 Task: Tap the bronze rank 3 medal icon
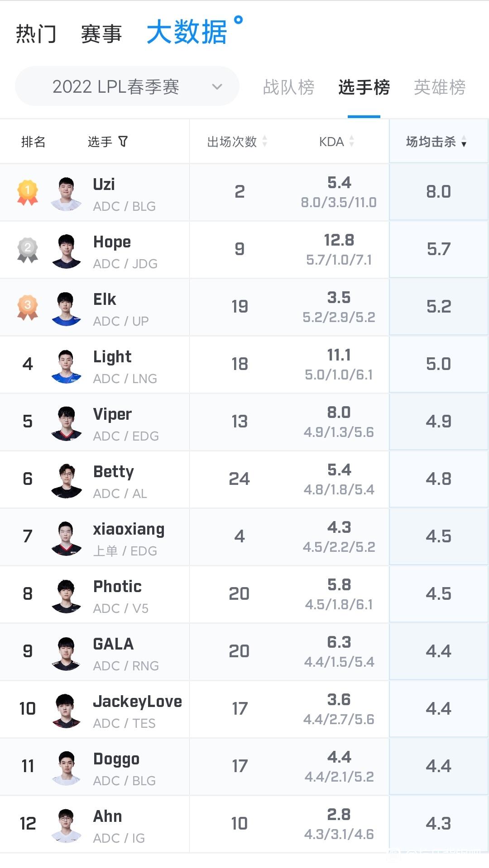[28, 307]
